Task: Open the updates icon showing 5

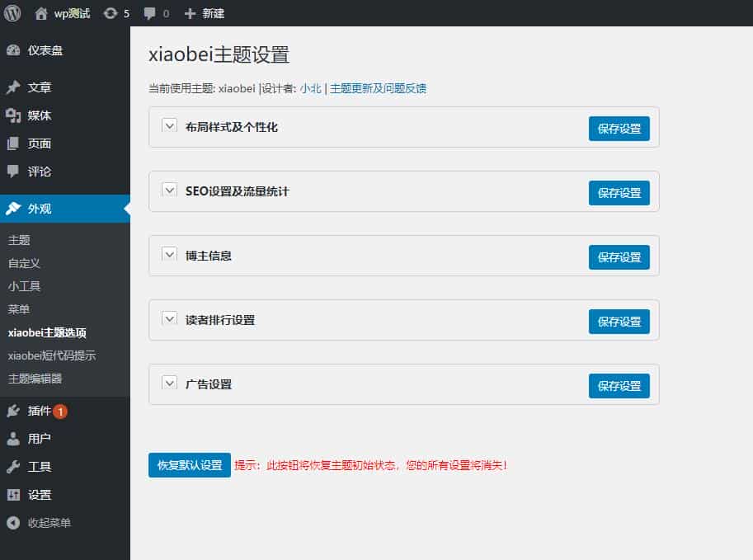Action: (110, 13)
